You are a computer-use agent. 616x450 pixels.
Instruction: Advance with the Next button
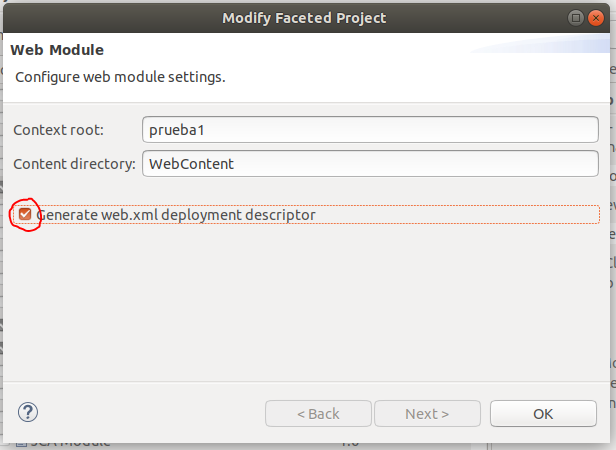tap(427, 413)
